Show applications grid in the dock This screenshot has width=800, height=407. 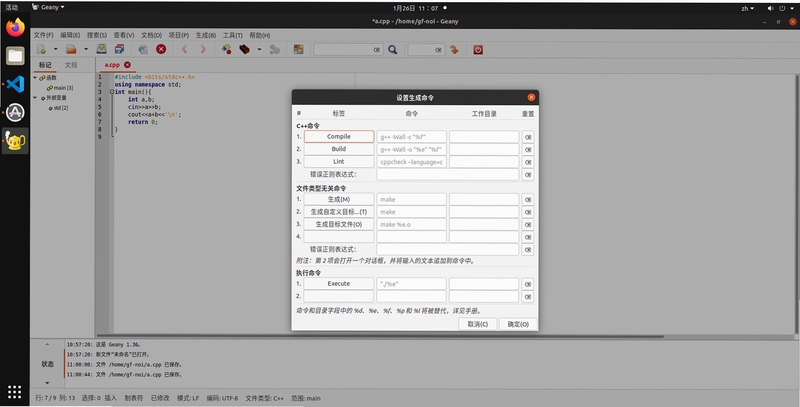click(x=15, y=392)
